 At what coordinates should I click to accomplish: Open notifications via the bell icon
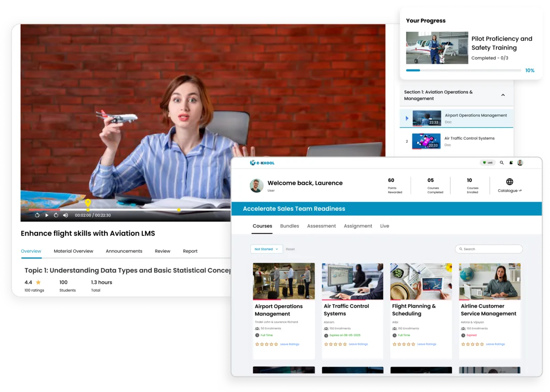(511, 163)
